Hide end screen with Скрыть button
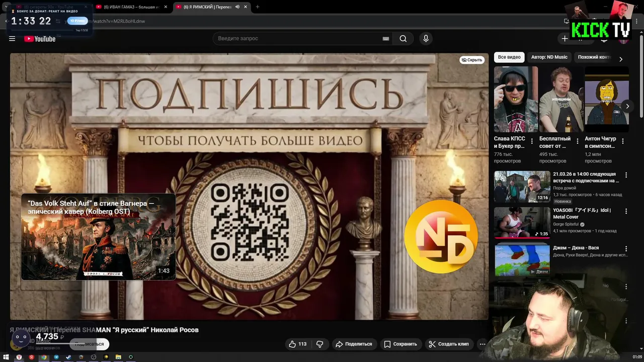Screen dimensions: 644x362 [x=472, y=60]
